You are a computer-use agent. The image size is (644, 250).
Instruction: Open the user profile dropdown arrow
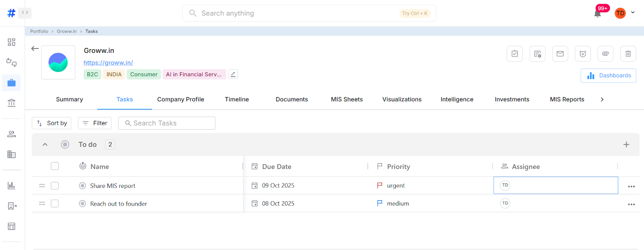[633, 12]
